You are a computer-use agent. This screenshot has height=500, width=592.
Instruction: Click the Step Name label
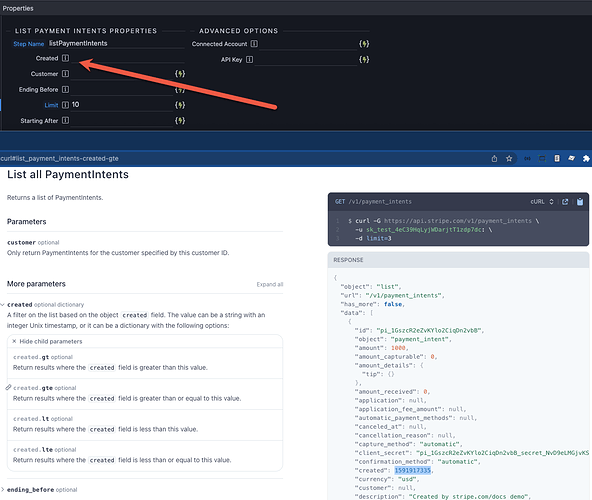click(x=29, y=44)
